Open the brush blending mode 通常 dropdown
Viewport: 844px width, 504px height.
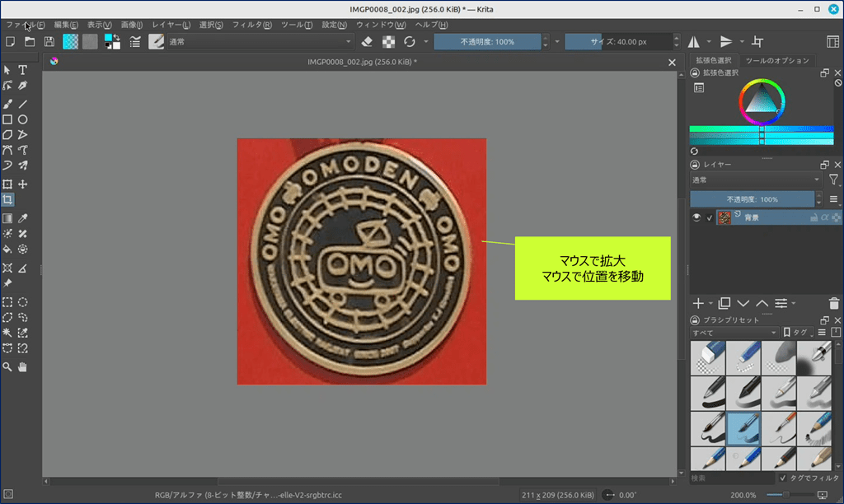(x=260, y=41)
